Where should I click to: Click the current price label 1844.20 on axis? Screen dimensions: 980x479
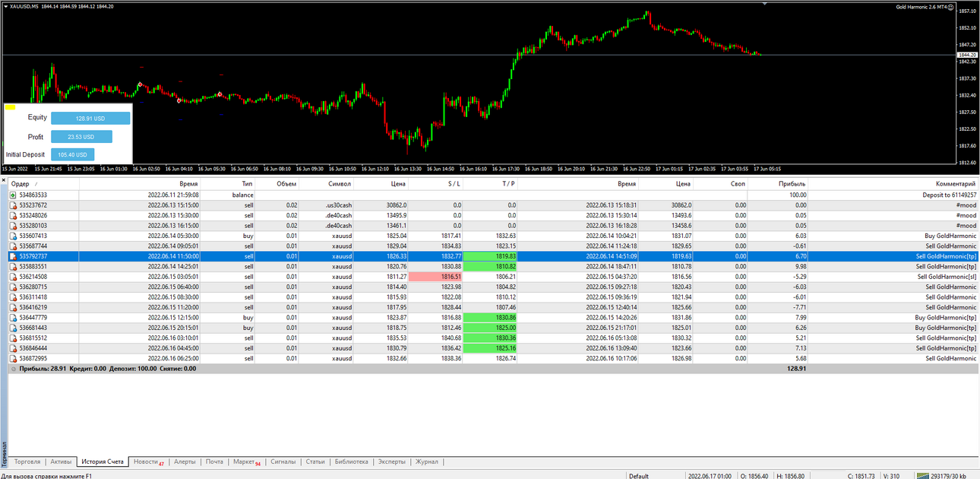click(x=967, y=55)
